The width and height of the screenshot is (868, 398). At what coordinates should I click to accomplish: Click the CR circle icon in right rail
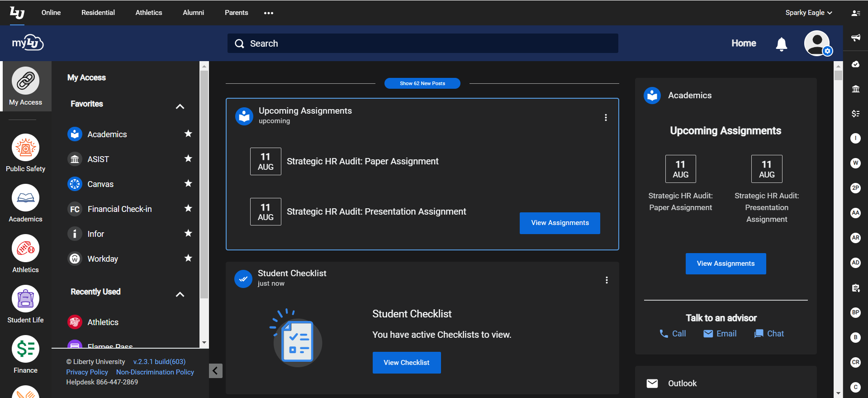[x=855, y=362]
